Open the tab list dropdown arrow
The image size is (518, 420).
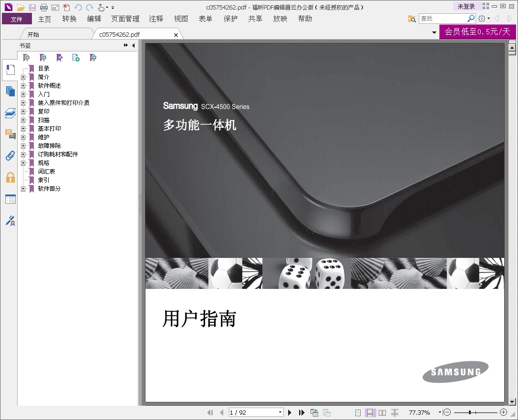tap(434, 32)
